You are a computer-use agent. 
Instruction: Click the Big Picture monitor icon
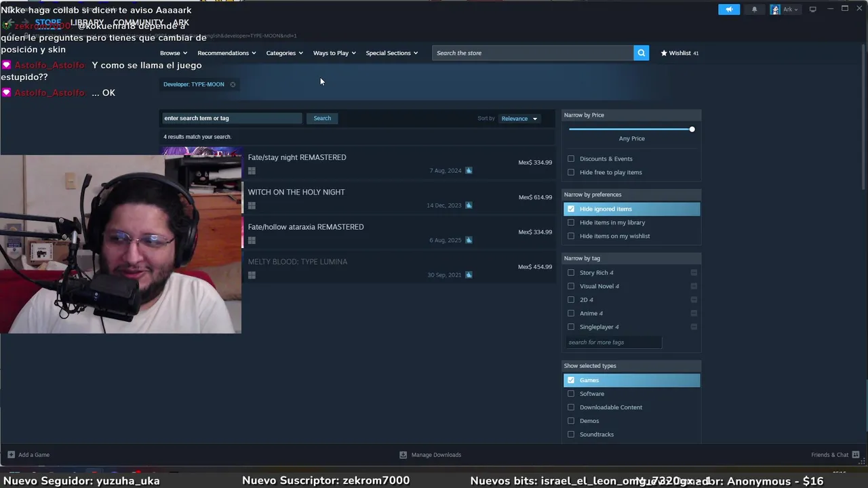click(x=812, y=9)
